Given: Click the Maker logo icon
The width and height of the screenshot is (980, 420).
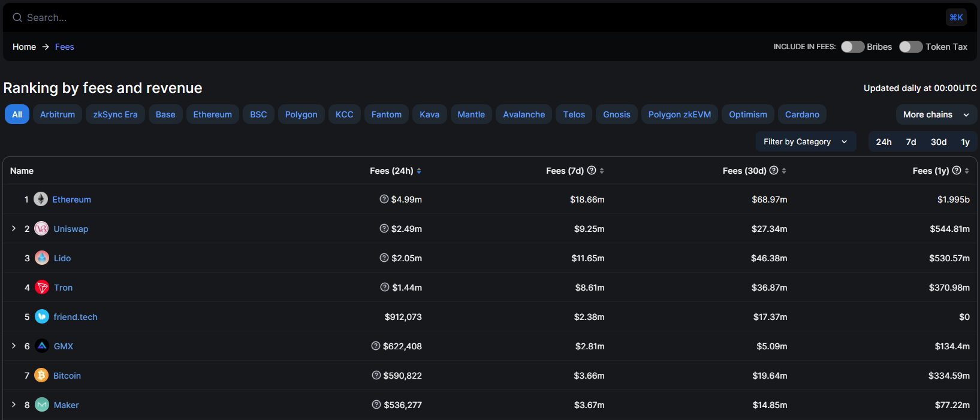Looking at the screenshot, I should click(x=42, y=404).
